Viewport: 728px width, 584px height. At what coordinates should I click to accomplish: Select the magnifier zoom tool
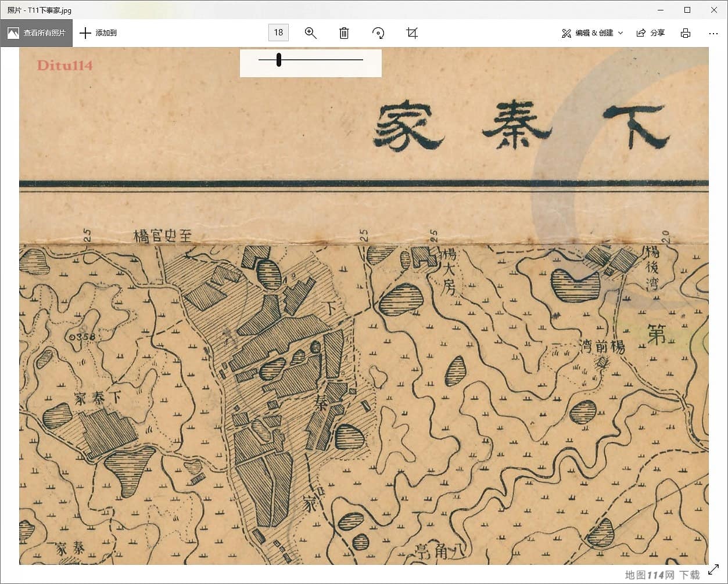pos(311,33)
